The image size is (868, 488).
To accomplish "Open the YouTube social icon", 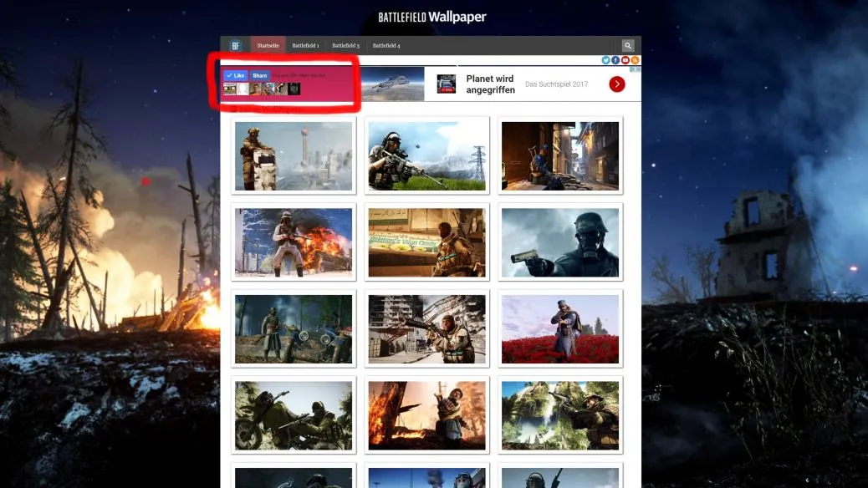I will tap(625, 60).
